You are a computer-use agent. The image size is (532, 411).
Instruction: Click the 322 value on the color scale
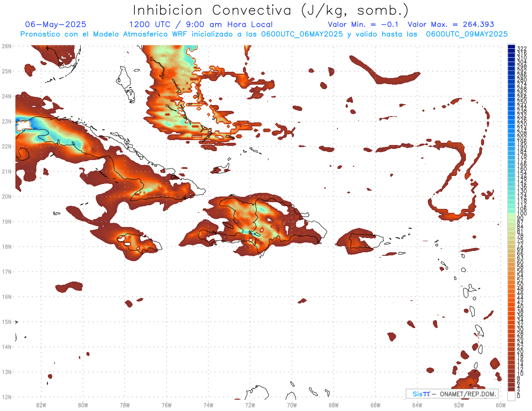tap(522, 48)
